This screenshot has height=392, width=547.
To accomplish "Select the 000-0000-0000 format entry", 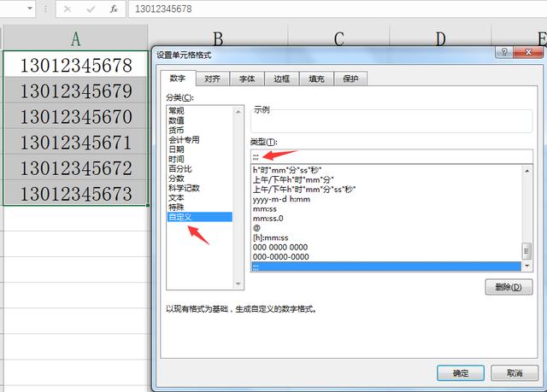I will tap(280, 257).
